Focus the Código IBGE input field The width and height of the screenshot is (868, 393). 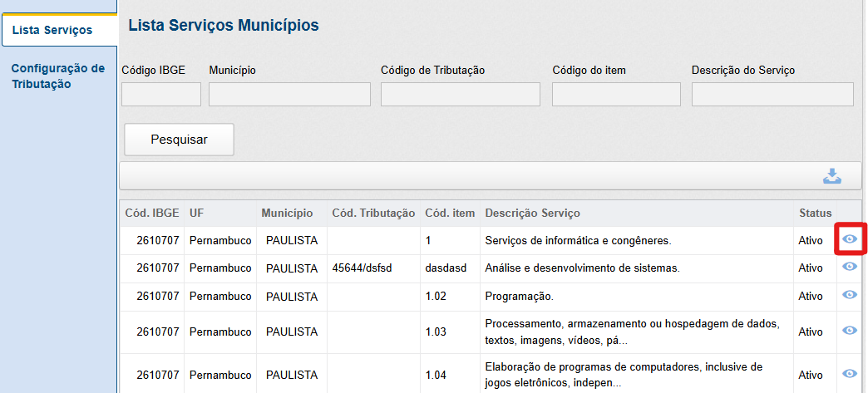point(161,95)
